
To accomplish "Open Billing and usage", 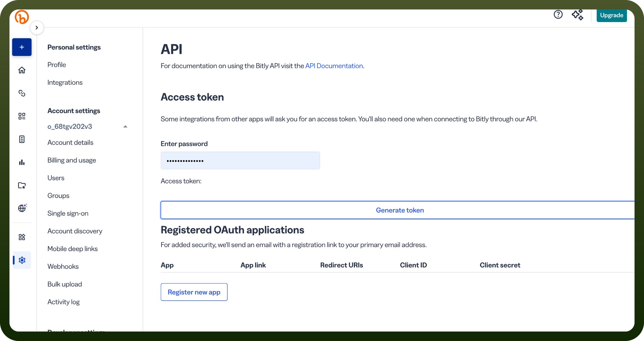I will (72, 160).
